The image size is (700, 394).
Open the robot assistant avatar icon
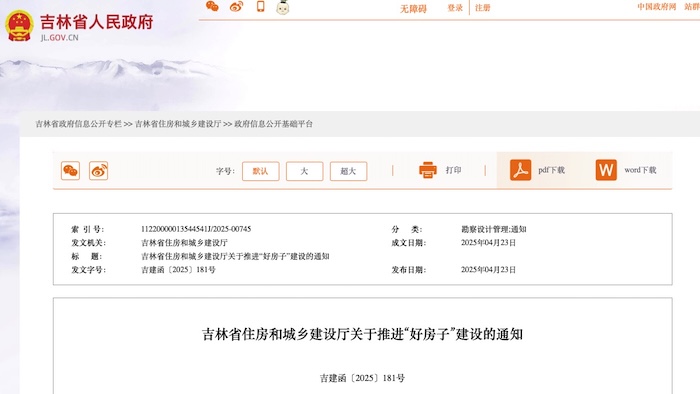pyautogui.click(x=283, y=7)
